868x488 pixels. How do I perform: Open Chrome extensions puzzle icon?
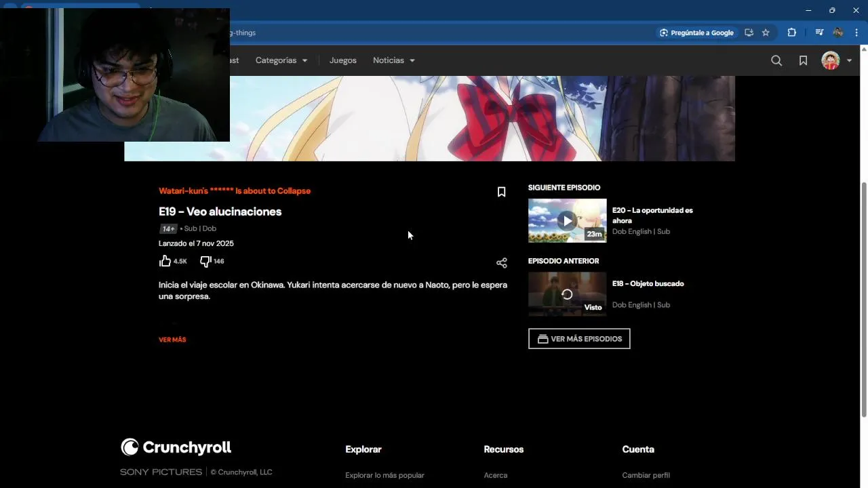[x=791, y=33]
